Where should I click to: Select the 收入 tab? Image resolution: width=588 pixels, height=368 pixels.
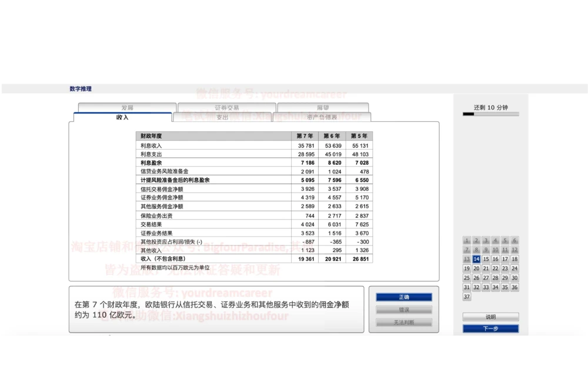click(121, 117)
